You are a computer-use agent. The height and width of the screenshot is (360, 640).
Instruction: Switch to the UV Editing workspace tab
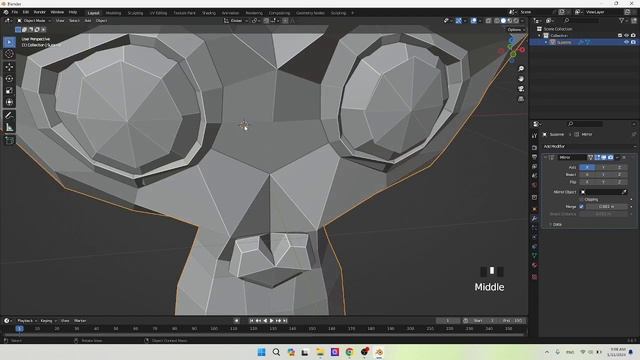pyautogui.click(x=158, y=13)
